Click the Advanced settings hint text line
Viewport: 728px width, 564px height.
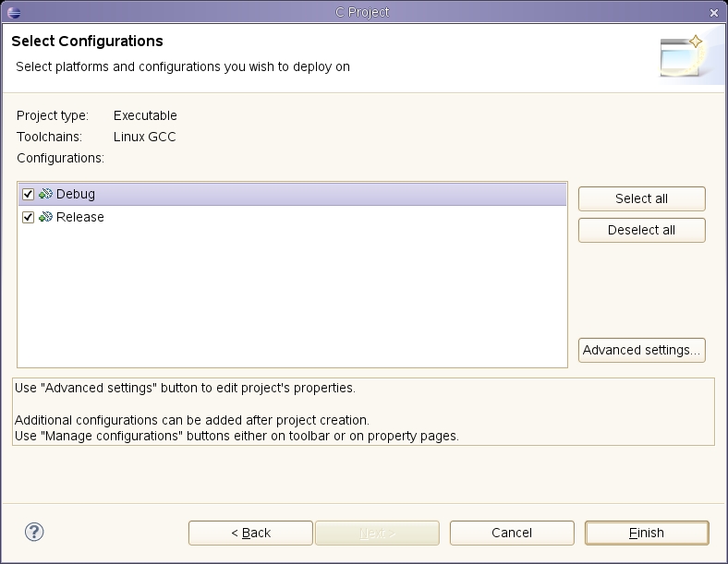click(186, 388)
